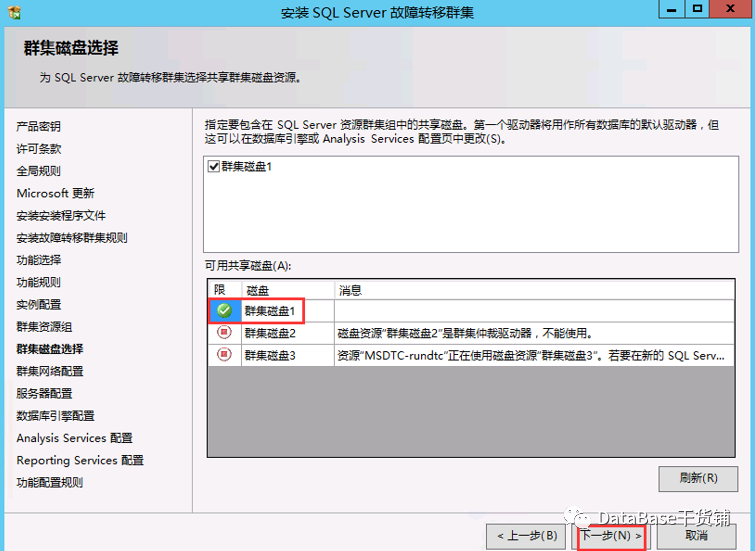Screen dimensions: 755x551
Task: Click the 磁盘 column header
Action: [288, 290]
